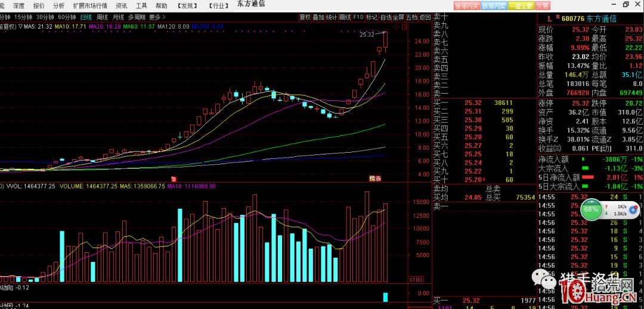Image resolution: width=644 pixels, height=309 pixels.
Task: Click the 25.32 high-price label on chart
Action: 367,35
